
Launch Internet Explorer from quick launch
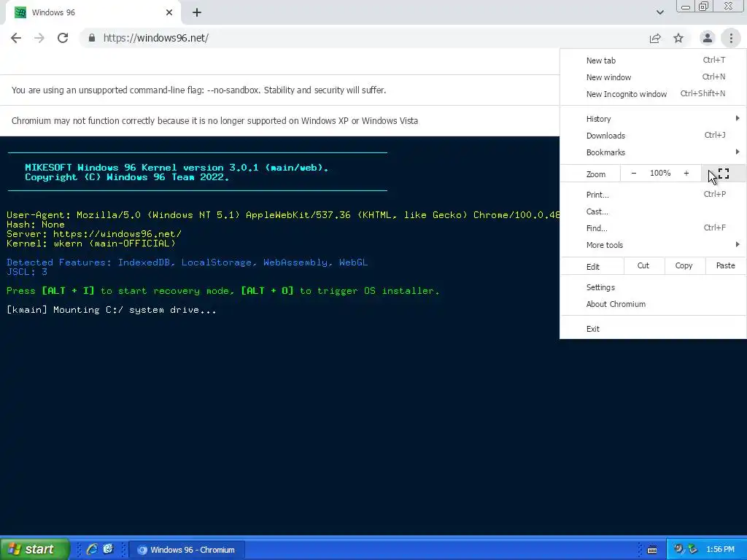[91, 549]
